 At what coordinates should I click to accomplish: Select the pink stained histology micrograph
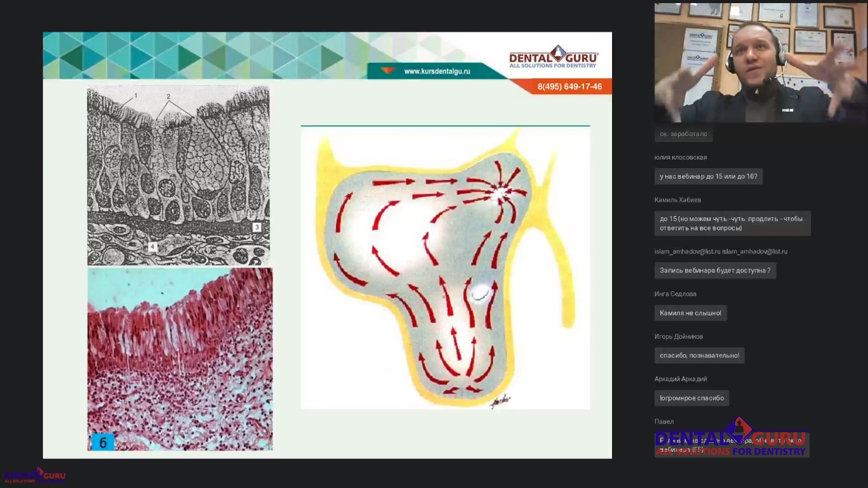point(180,358)
